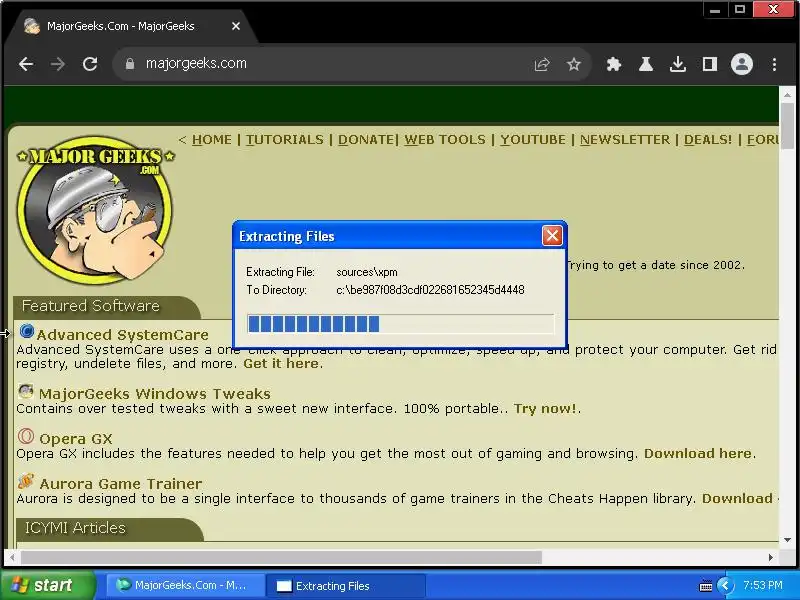Open the share page icon in address bar

pyautogui.click(x=542, y=64)
